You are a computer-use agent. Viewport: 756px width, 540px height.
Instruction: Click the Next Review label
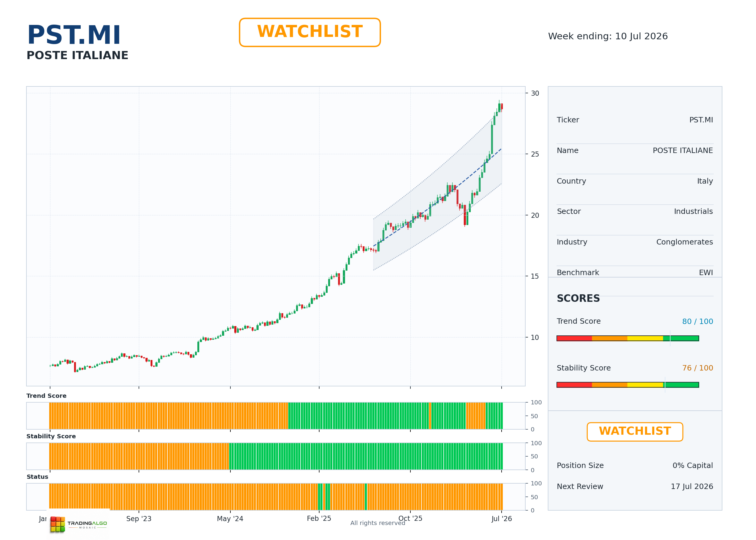point(580,487)
